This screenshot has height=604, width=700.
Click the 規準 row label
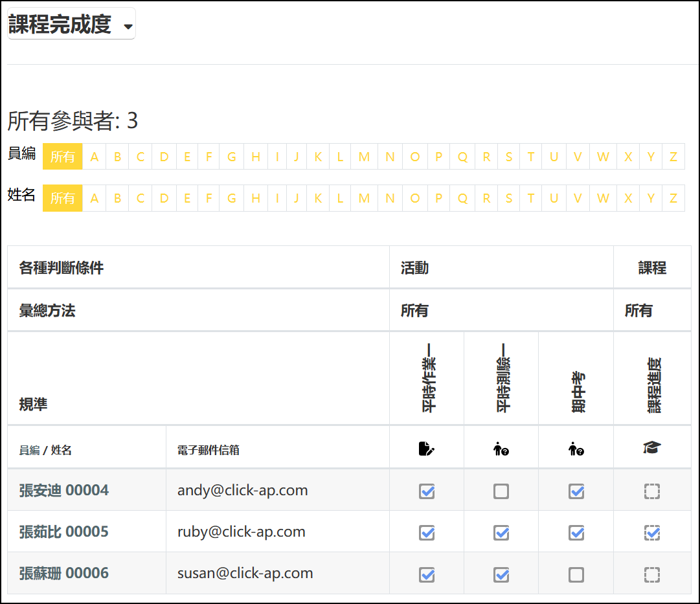pyautogui.click(x=33, y=405)
